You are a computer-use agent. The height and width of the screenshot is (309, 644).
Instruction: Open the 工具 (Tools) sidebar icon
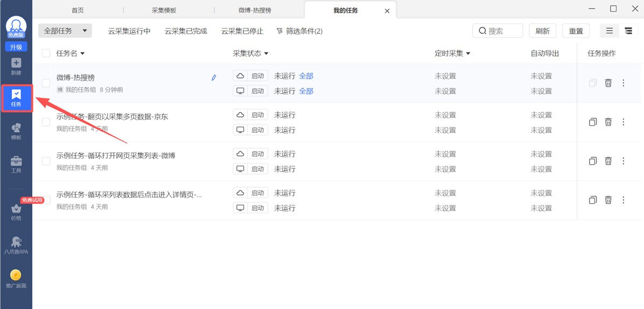point(16,164)
